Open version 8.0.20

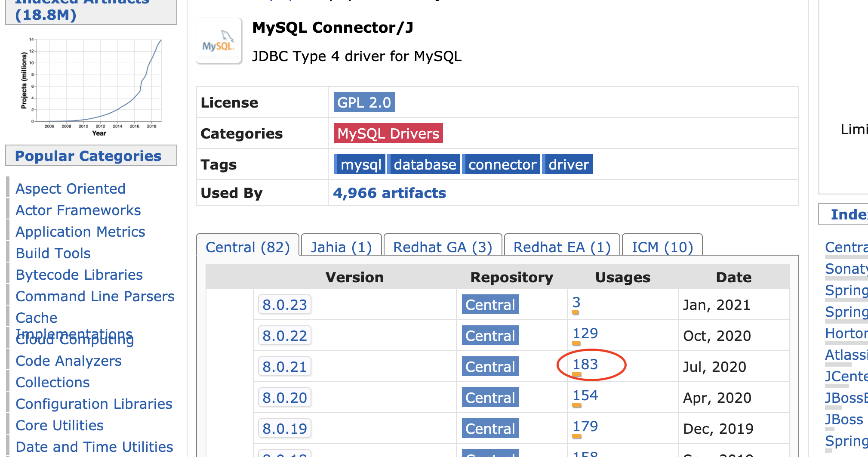click(285, 398)
